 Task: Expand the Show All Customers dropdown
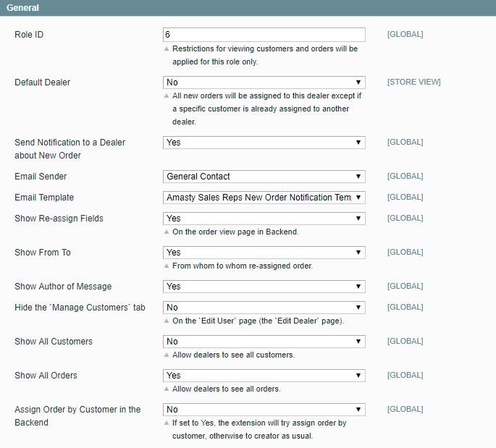[x=264, y=342]
